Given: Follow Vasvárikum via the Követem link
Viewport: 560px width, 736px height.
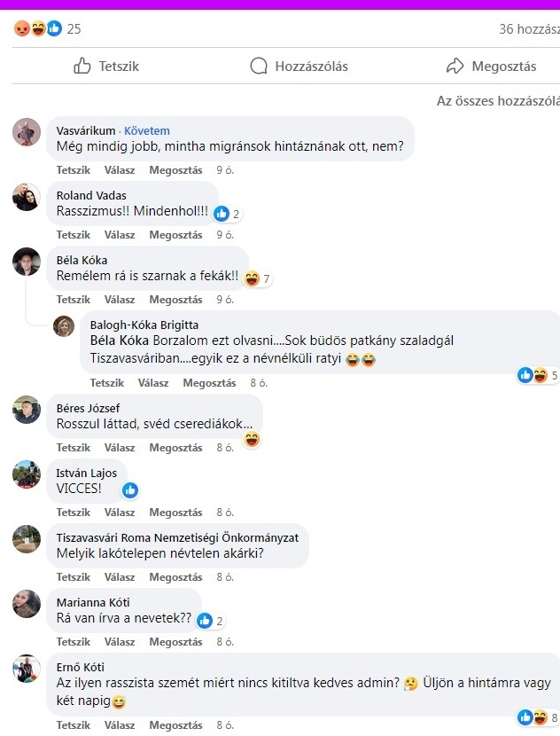Looking at the screenshot, I should pyautogui.click(x=147, y=130).
